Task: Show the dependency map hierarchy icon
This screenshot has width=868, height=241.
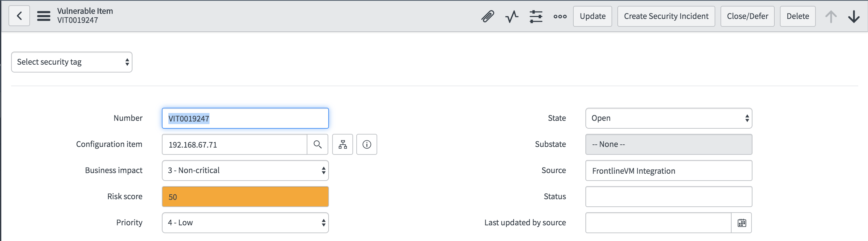Action: tap(343, 145)
